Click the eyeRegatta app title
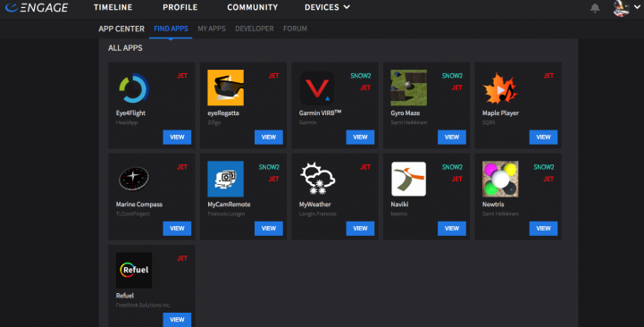 pyautogui.click(x=223, y=113)
